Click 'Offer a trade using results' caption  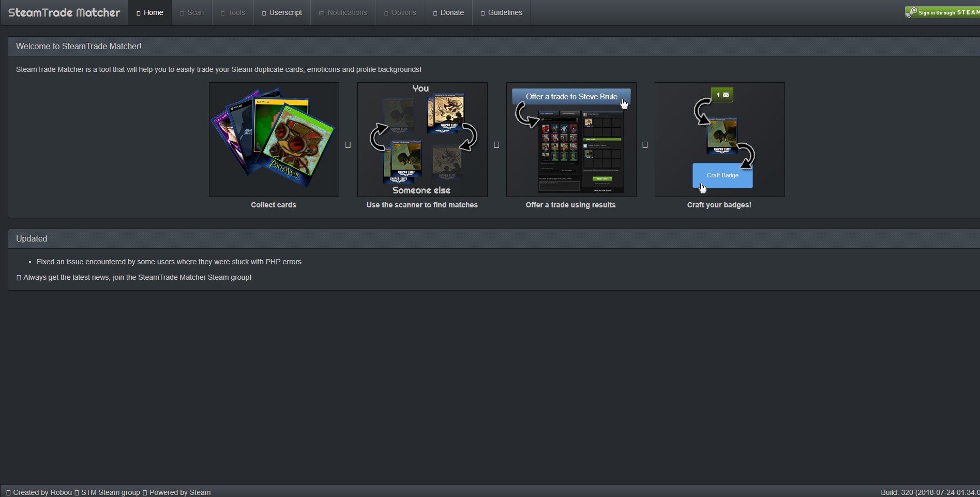click(570, 205)
